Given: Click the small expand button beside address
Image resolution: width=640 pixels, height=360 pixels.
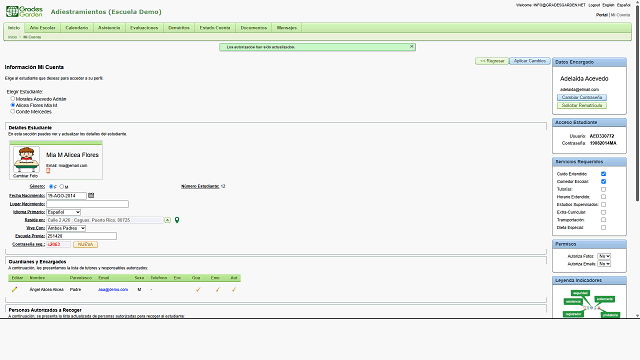Looking at the screenshot, I should [167, 220].
